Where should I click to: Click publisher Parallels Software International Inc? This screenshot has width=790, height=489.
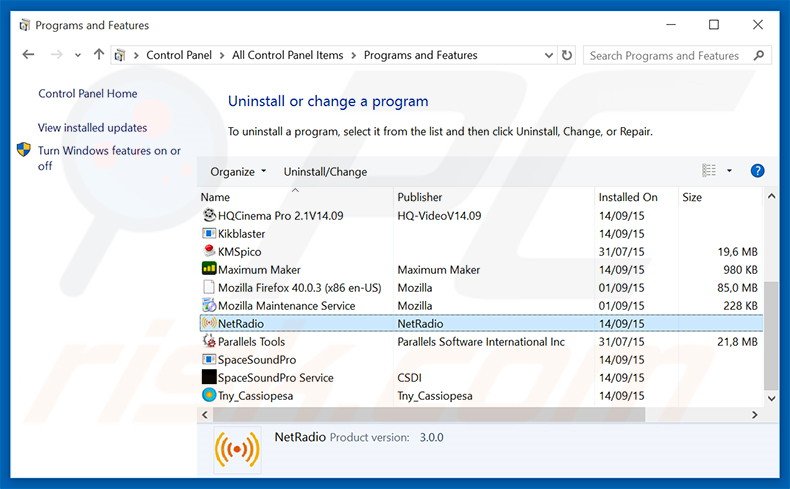click(x=481, y=341)
